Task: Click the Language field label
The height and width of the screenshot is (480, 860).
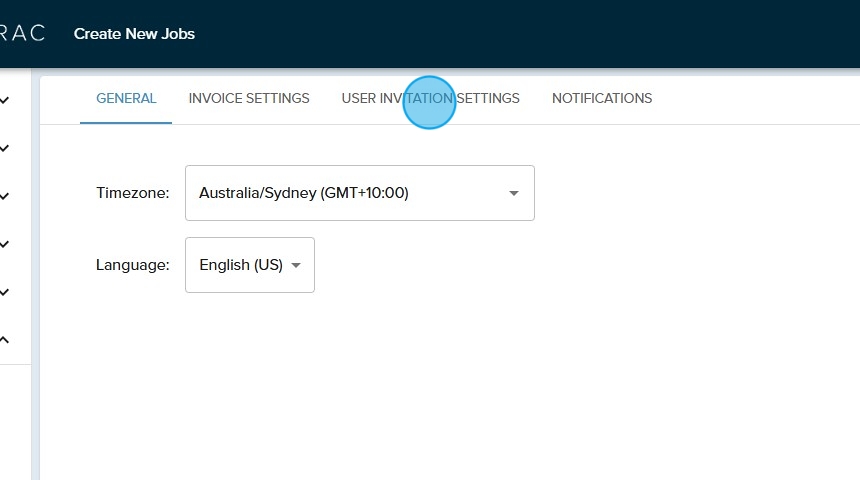Action: point(133,265)
